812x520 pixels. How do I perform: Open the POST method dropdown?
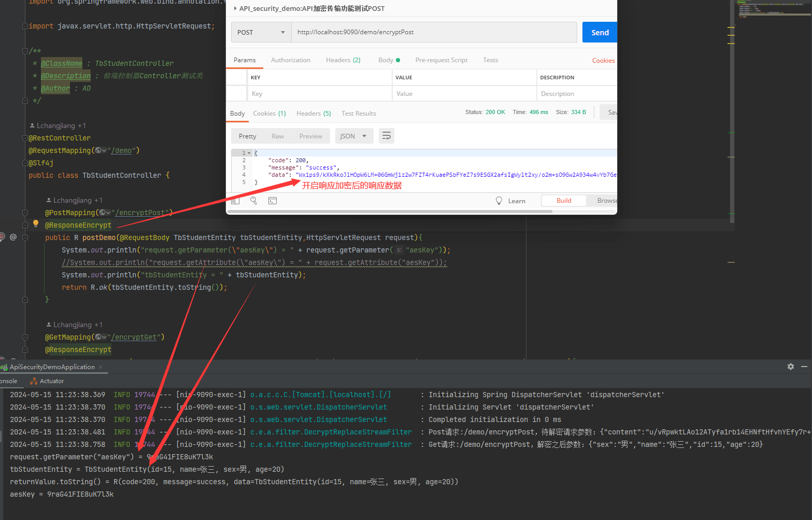point(261,32)
